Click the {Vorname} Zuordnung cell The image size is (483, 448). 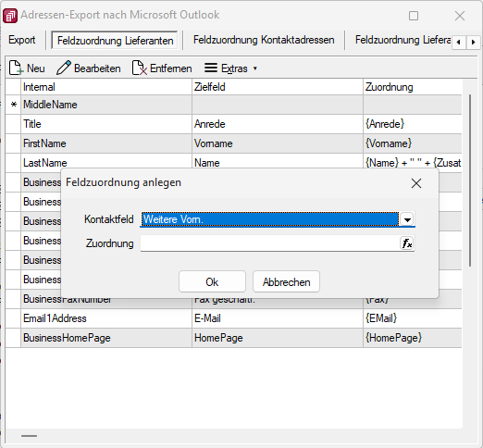pyautogui.click(x=413, y=143)
